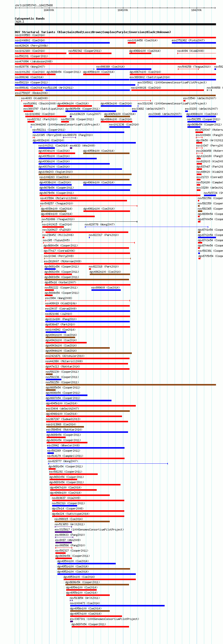Click esv6633 (Ahn2009) label
Viewport: 223px width, 644px height.
click(82, 146)
